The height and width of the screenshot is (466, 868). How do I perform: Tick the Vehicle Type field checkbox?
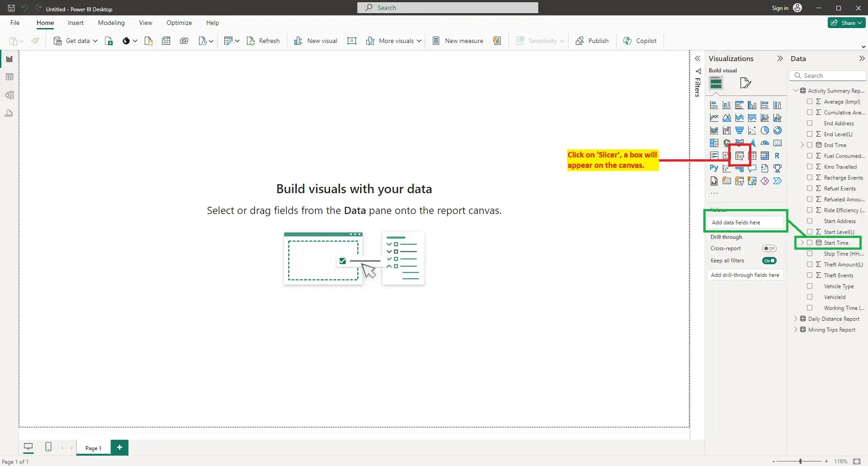tap(810, 286)
